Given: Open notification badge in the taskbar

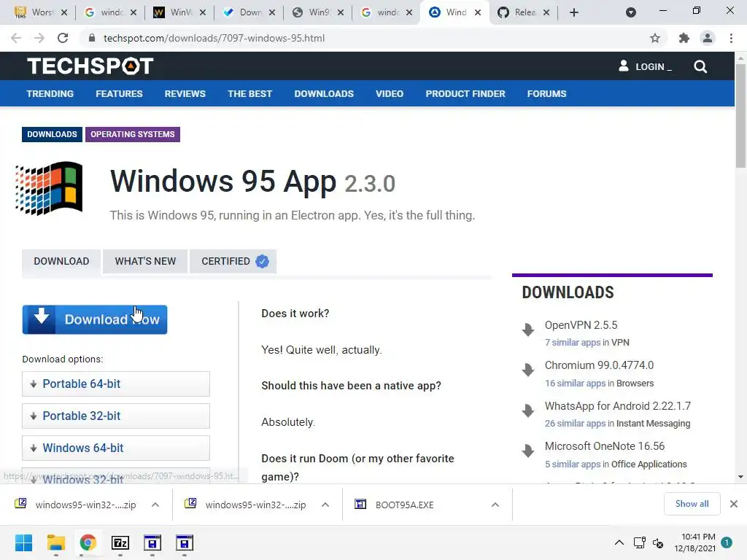Looking at the screenshot, I should [x=727, y=542].
